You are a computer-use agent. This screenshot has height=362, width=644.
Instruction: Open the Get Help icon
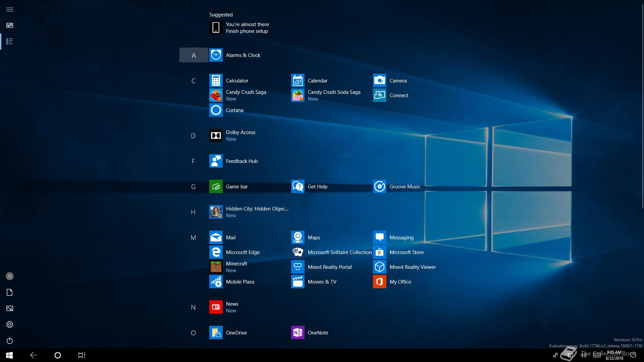click(298, 186)
